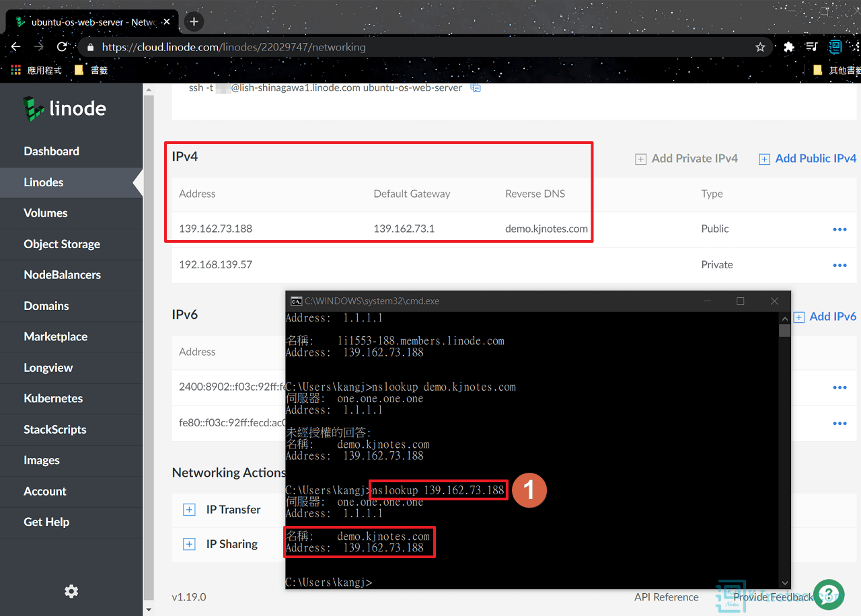Screen dimensions: 861x616
Task: Click Add Private IPv4
Action: click(687, 159)
